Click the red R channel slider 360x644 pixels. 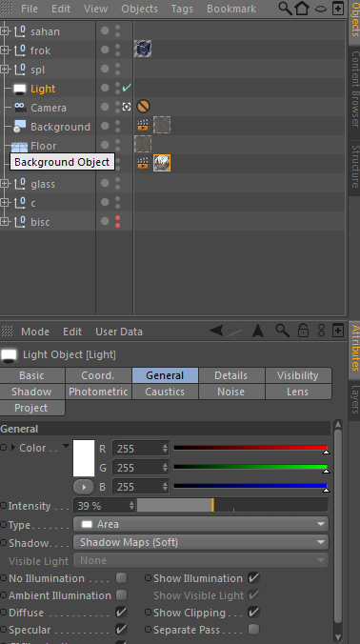(x=250, y=449)
